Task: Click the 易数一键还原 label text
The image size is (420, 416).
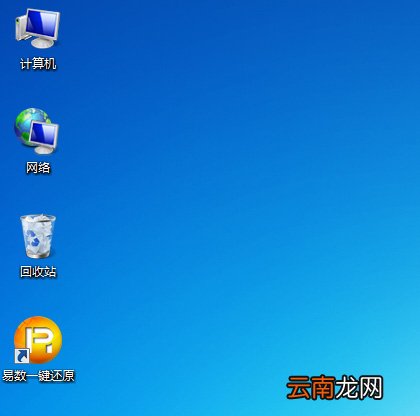Action: click(x=38, y=376)
